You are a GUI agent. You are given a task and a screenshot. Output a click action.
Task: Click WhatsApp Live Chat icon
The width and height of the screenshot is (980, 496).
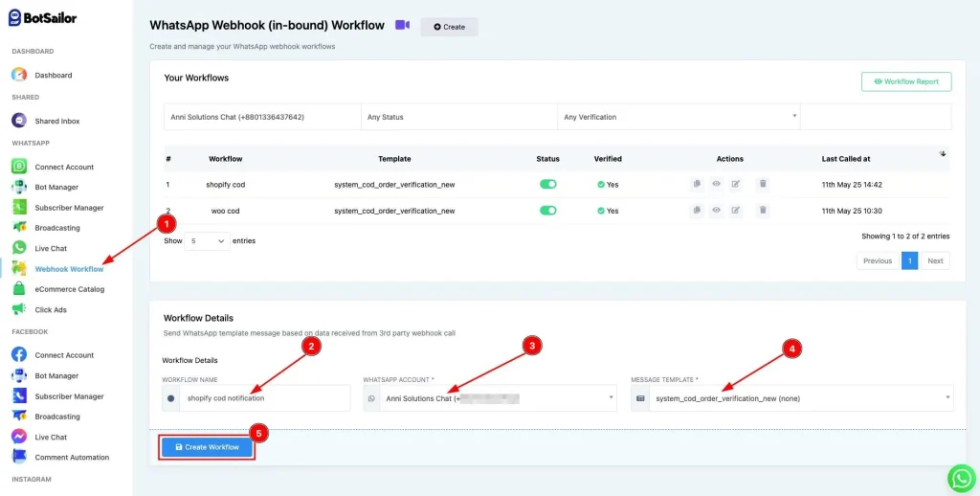tap(19, 248)
